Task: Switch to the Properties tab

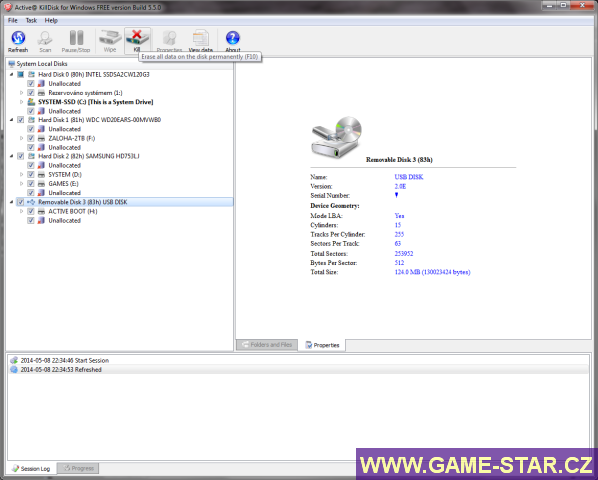Action: 323,345
